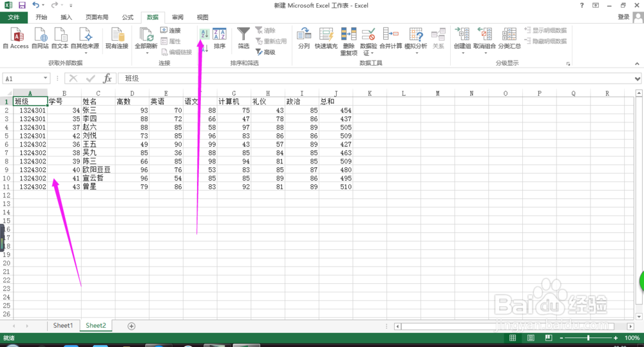This screenshot has height=347, width=644.
Task: Open What-If Analysis (模拟分析) dropdown
Action: (415, 41)
